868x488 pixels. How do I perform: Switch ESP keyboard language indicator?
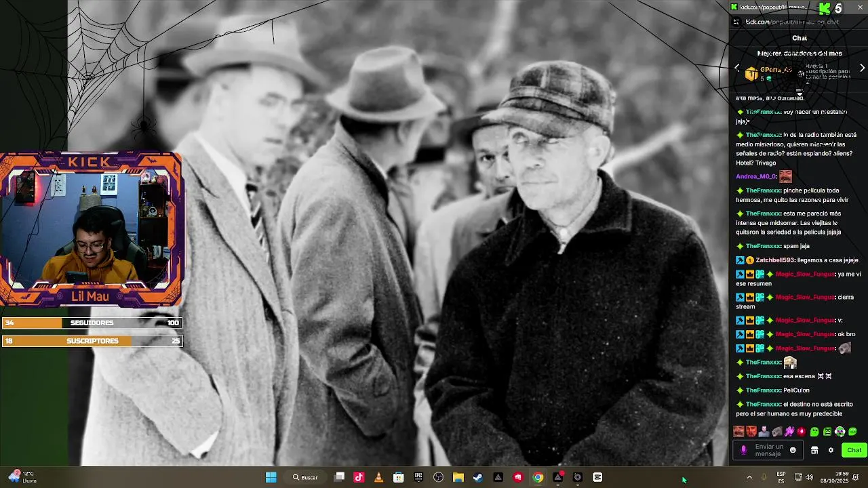click(x=781, y=477)
